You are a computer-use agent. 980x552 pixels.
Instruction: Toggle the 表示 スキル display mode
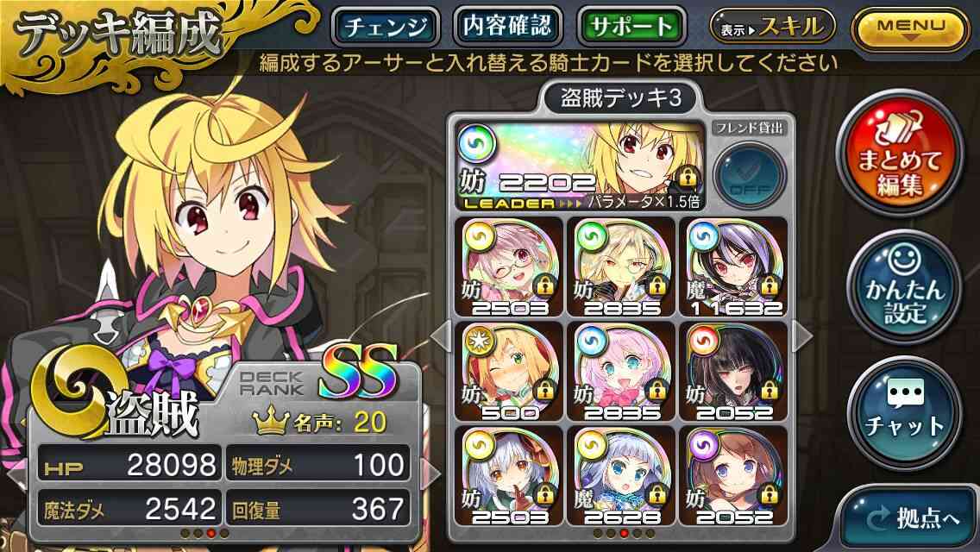(773, 26)
